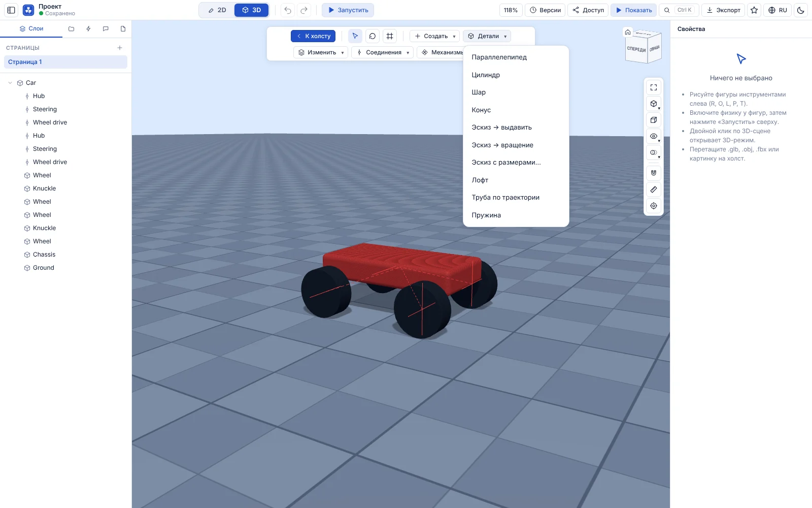
Task: Choose 'Пружина' from the menu
Action: click(517, 215)
